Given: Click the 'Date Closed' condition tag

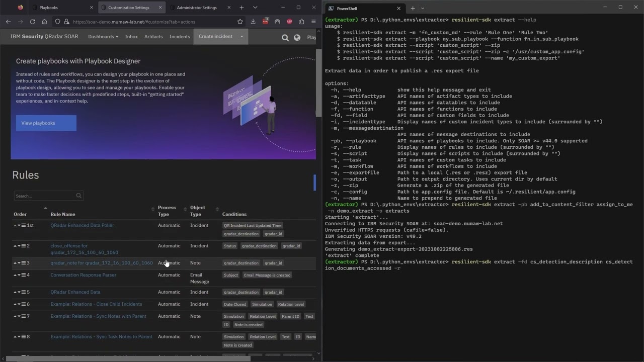Looking at the screenshot, I should coord(235,304).
